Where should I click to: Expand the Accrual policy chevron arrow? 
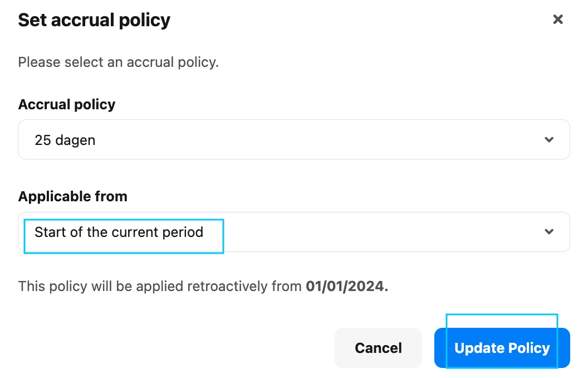[x=549, y=139]
